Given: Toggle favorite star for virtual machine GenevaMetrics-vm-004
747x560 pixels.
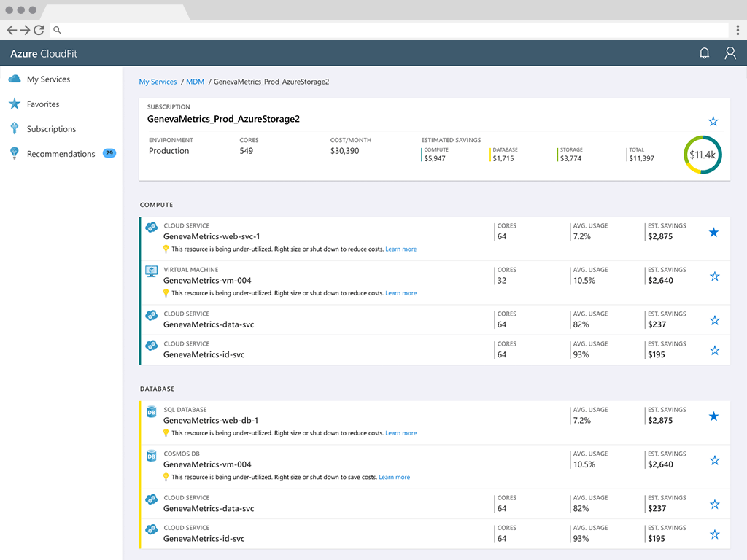Looking at the screenshot, I should [x=715, y=276].
